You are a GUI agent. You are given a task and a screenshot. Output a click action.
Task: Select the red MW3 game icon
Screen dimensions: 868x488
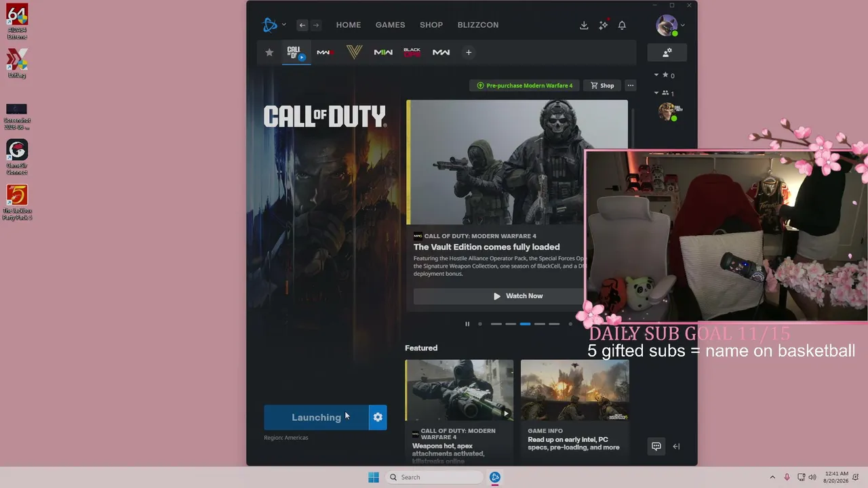[x=325, y=52]
